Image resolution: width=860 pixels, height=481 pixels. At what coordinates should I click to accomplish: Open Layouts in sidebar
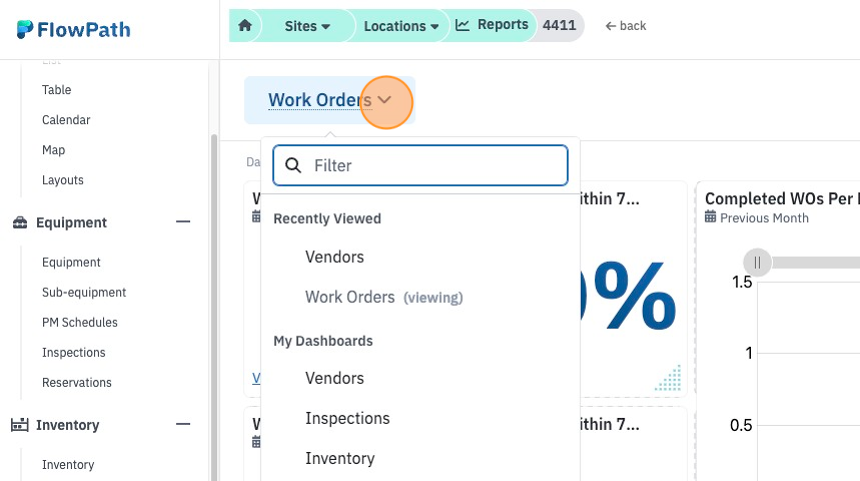pos(63,180)
